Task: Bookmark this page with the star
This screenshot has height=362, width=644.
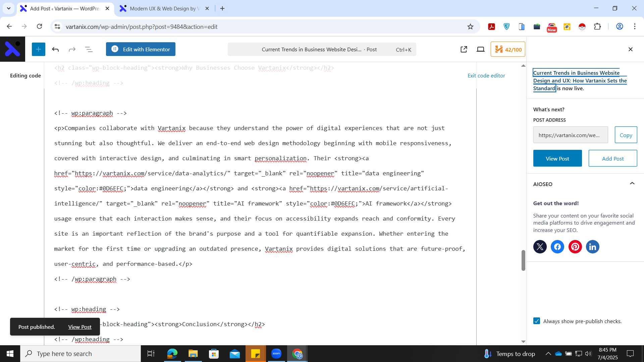Action: pos(470,26)
